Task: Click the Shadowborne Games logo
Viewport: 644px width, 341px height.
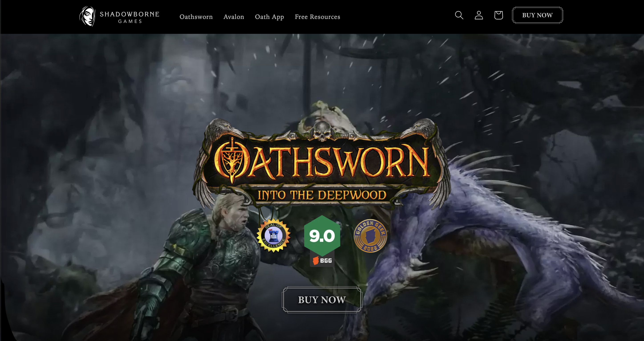Action: pyautogui.click(x=119, y=16)
